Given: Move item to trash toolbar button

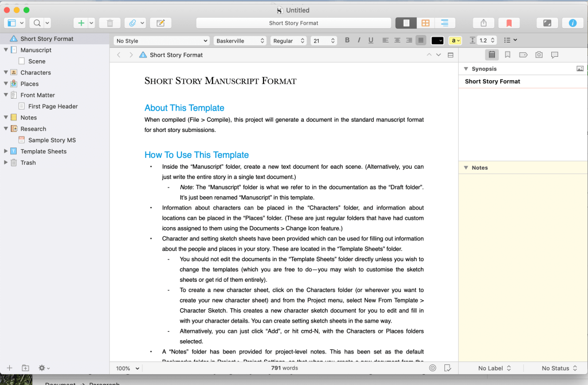Looking at the screenshot, I should point(110,23).
